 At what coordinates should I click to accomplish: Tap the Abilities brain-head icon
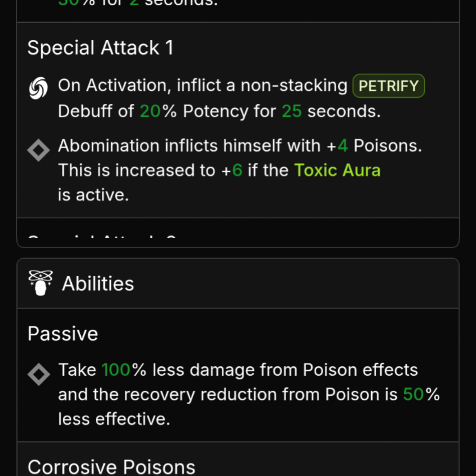(40, 283)
